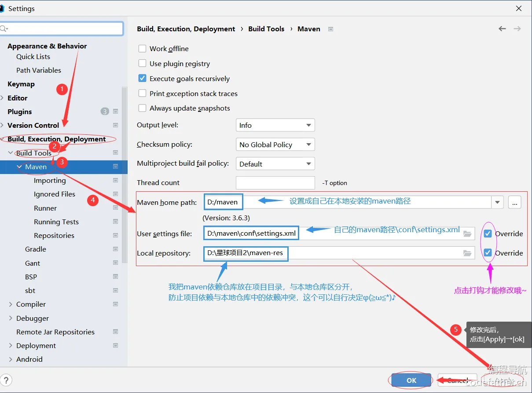Enable the Work offline checkbox
Screen dimensions: 532x393
tap(142, 48)
